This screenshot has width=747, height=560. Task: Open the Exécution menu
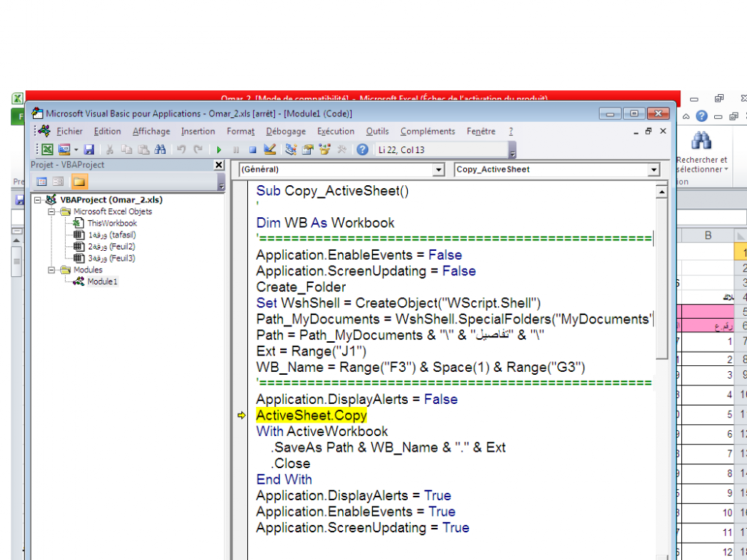pyautogui.click(x=336, y=131)
